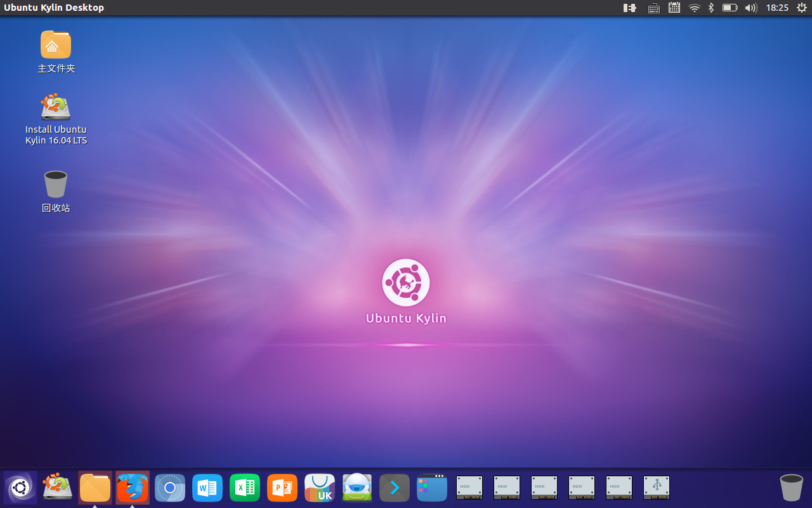
Task: Open the Bluetooth indicator menu
Action: pyautogui.click(x=711, y=8)
